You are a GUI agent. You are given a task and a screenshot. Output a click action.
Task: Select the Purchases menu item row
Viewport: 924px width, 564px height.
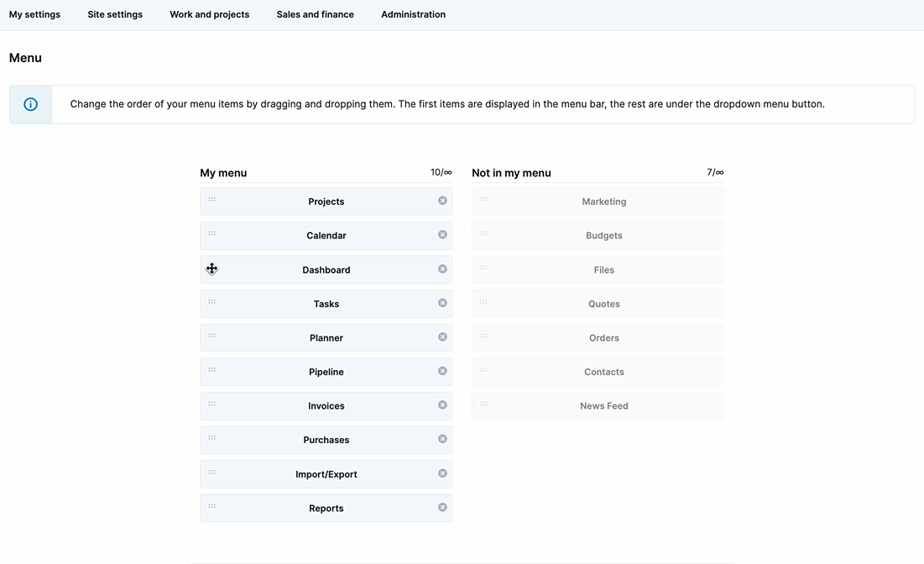click(326, 441)
